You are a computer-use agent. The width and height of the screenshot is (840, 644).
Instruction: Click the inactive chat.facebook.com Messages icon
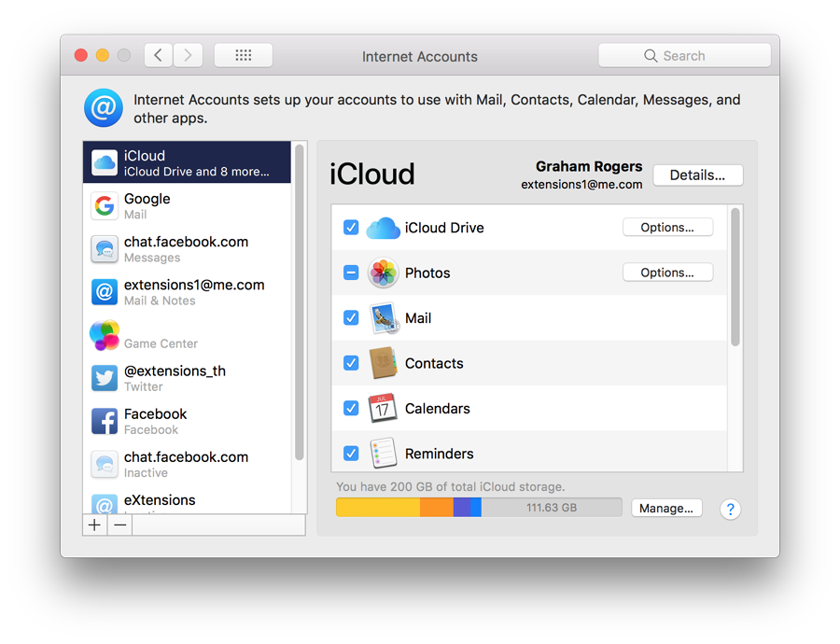104,464
